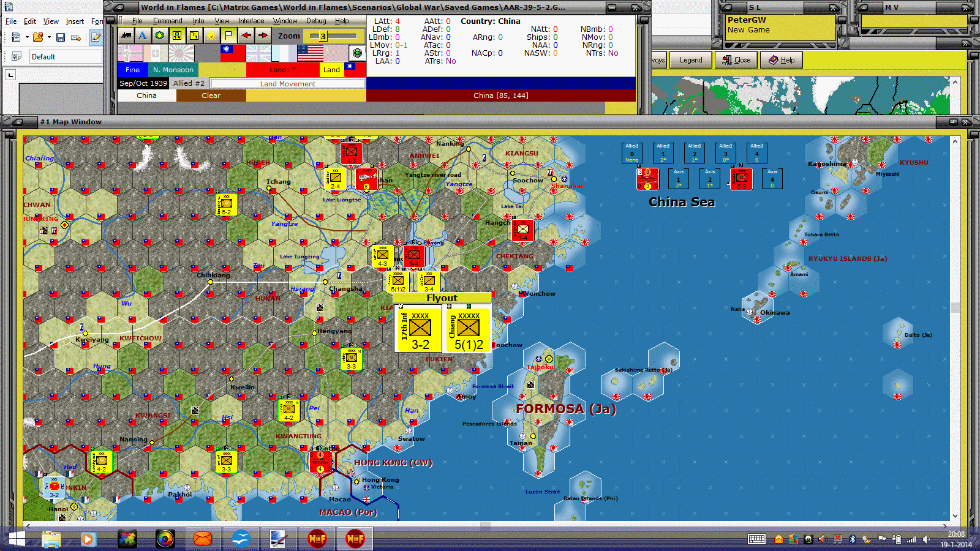
Task: Click the Land Movement phase button
Action: tap(288, 84)
